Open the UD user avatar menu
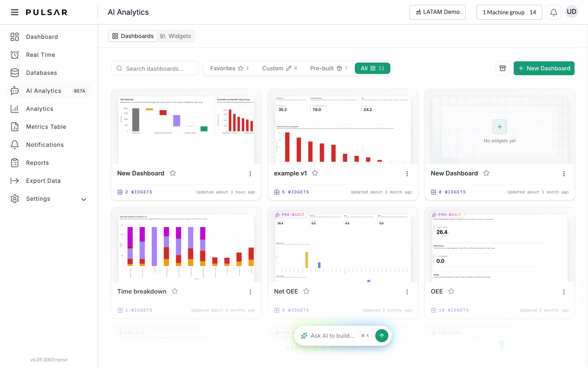 (x=571, y=12)
